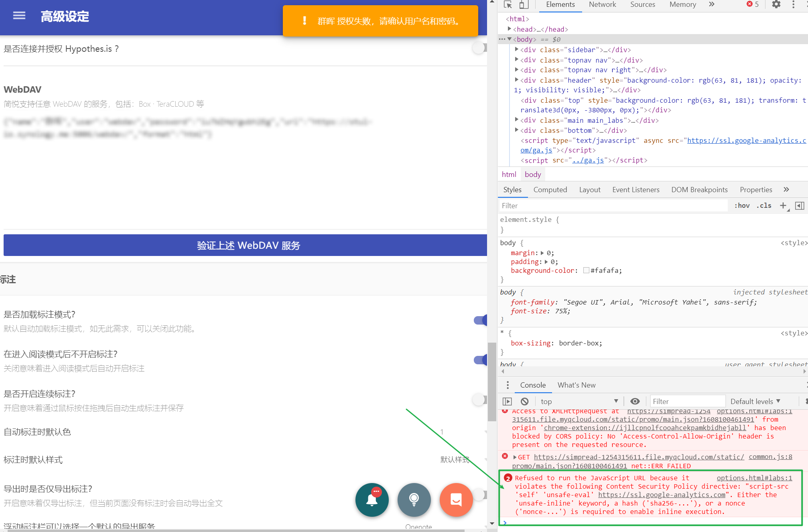Select the inspect element picker tool
Image resolution: width=808 pixels, height=532 pixels.
pos(507,5)
